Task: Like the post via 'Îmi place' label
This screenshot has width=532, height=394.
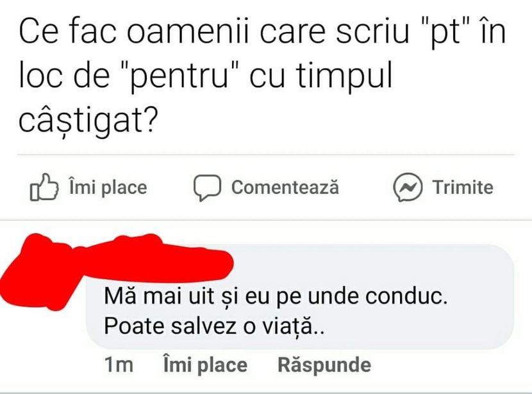Action: [x=108, y=187]
